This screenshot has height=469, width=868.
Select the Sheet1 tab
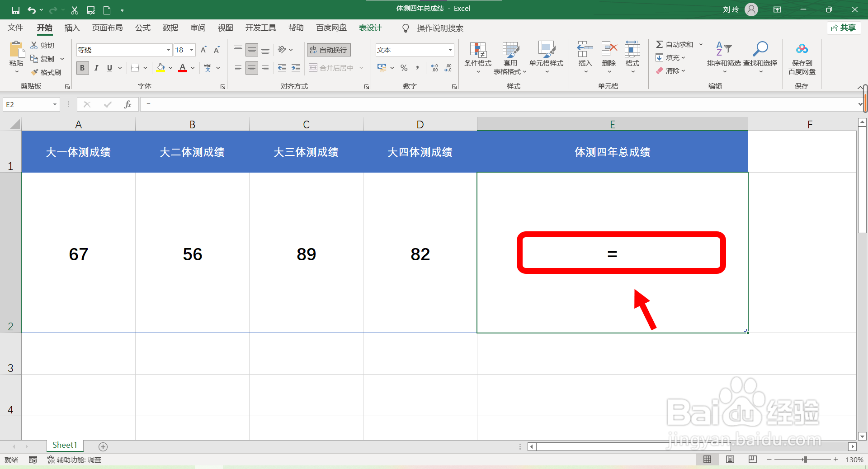pos(65,445)
